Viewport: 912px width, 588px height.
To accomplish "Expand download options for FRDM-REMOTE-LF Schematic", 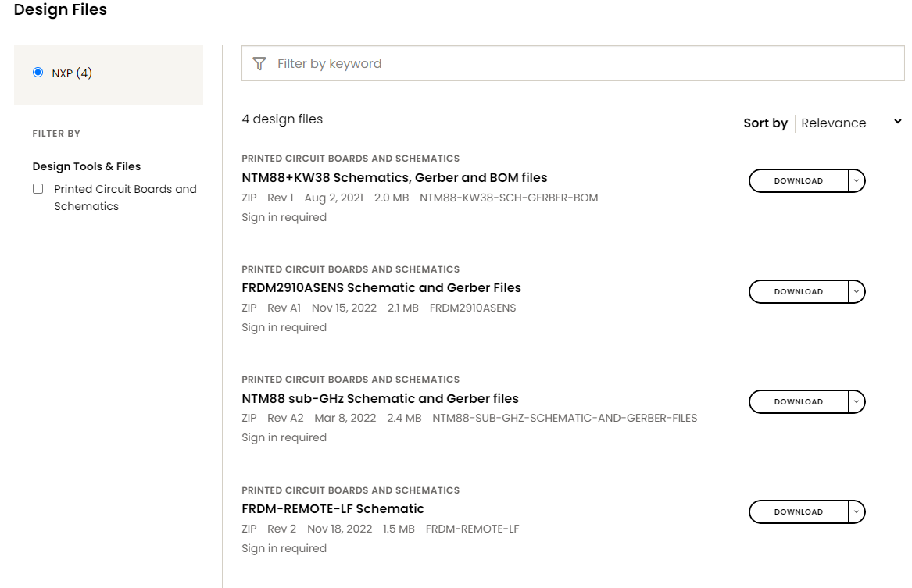I will (857, 512).
